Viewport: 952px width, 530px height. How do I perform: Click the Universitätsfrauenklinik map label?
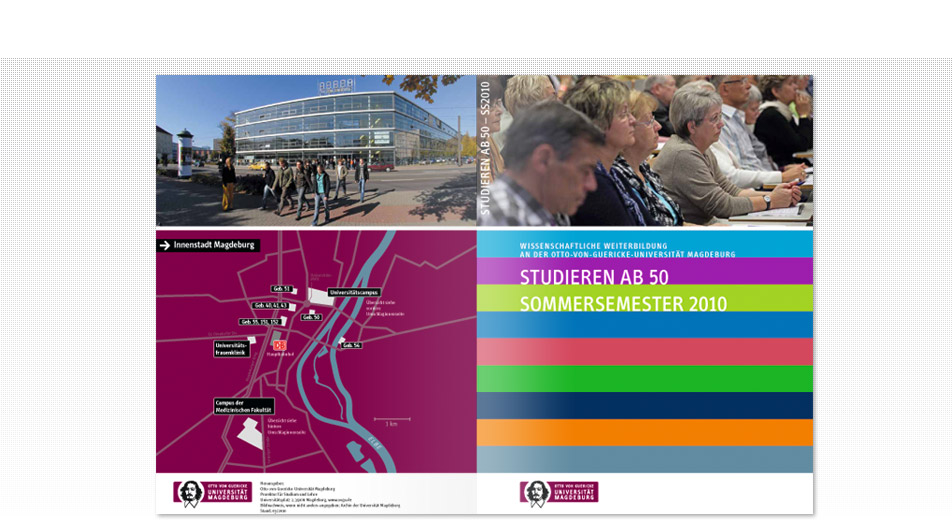[231, 348]
